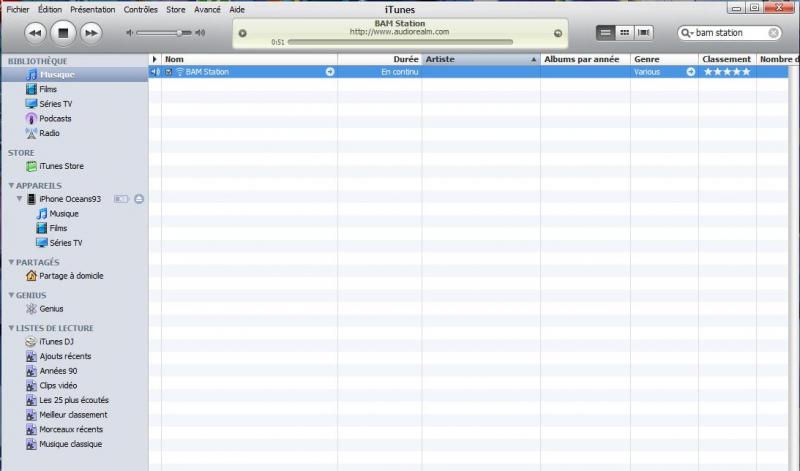
Task: Adjust the volume slider knob
Action: tap(179, 33)
